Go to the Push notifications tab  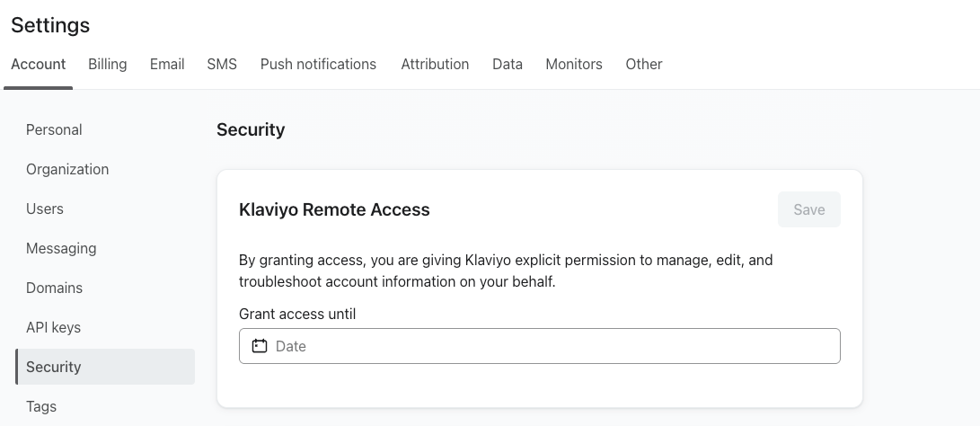(318, 65)
